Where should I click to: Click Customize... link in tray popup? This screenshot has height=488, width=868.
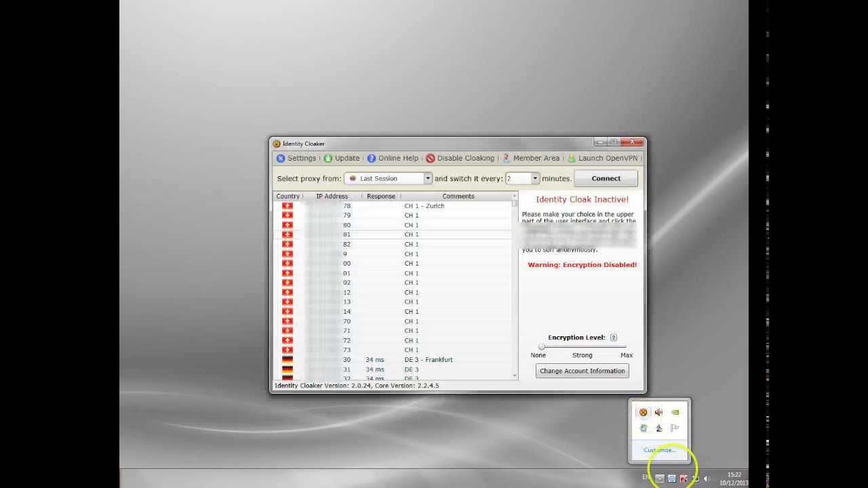click(659, 450)
